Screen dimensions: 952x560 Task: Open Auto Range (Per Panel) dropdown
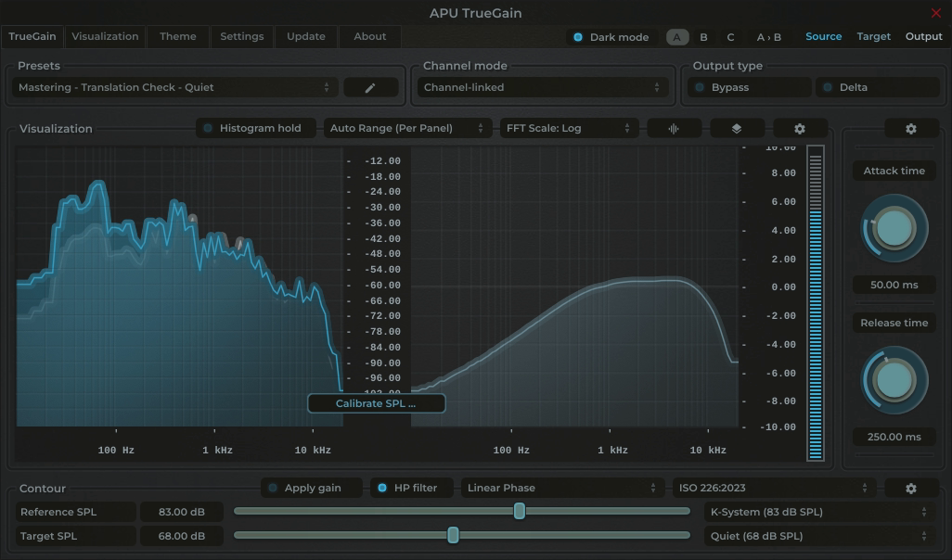click(406, 128)
